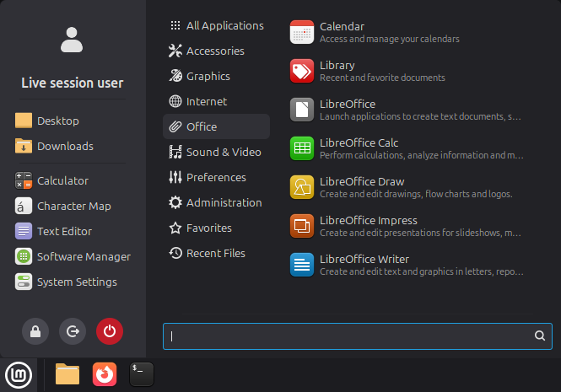The height and width of the screenshot is (392, 561).
Task: Click the System Settings toggle icon
Action: click(x=24, y=282)
